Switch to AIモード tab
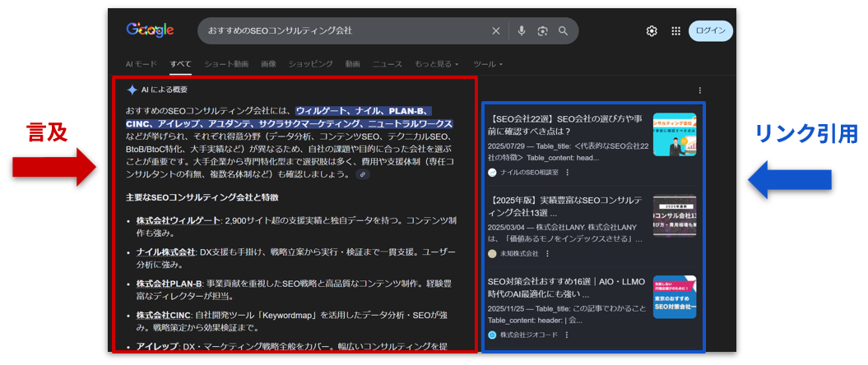The height and width of the screenshot is (365, 868). pos(142,64)
